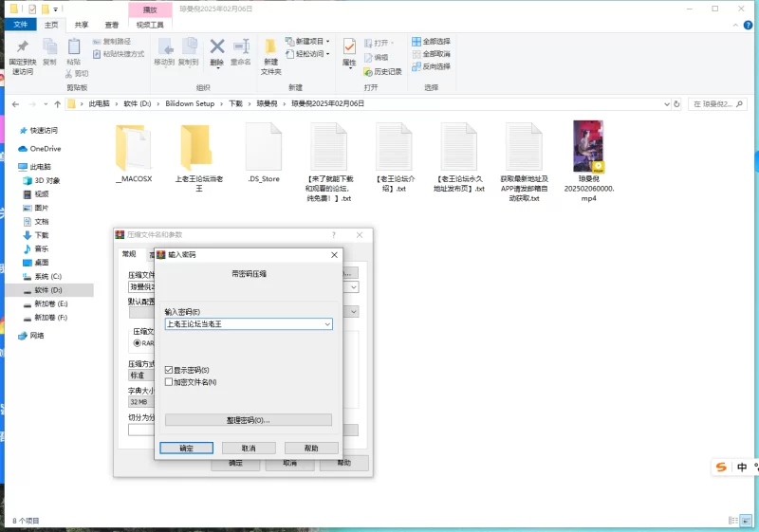Screen dimensions: 759x532
Task: Click the 整理密码 button
Action: click(248, 420)
